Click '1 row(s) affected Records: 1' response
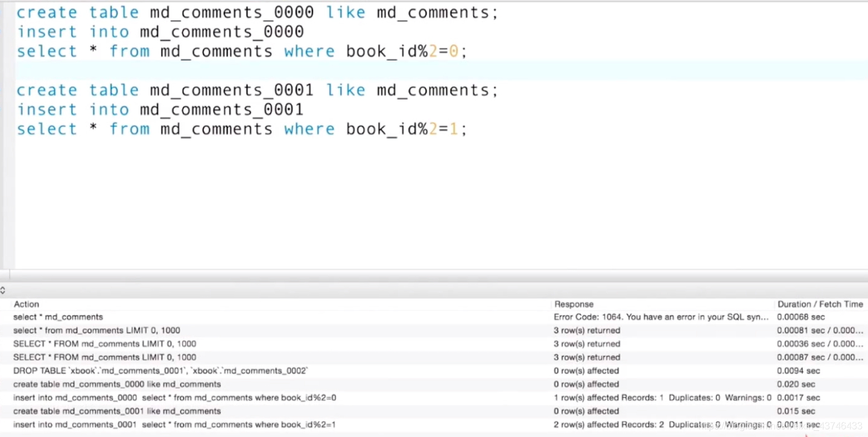The height and width of the screenshot is (437, 868). (x=663, y=398)
